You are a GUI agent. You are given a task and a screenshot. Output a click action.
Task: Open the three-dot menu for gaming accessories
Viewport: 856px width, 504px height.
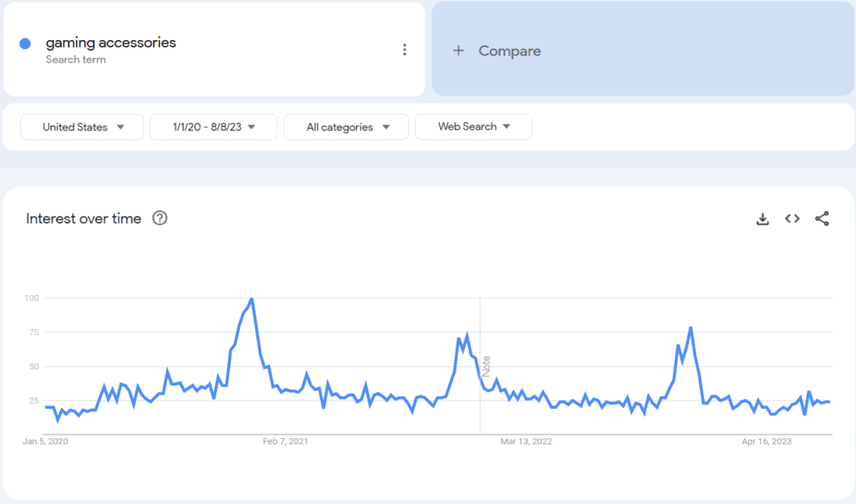[x=405, y=50]
